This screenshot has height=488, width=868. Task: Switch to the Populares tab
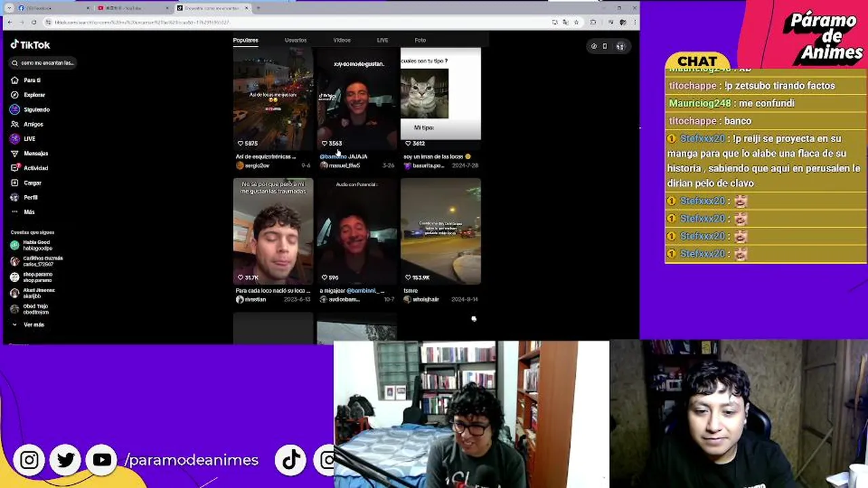point(245,40)
